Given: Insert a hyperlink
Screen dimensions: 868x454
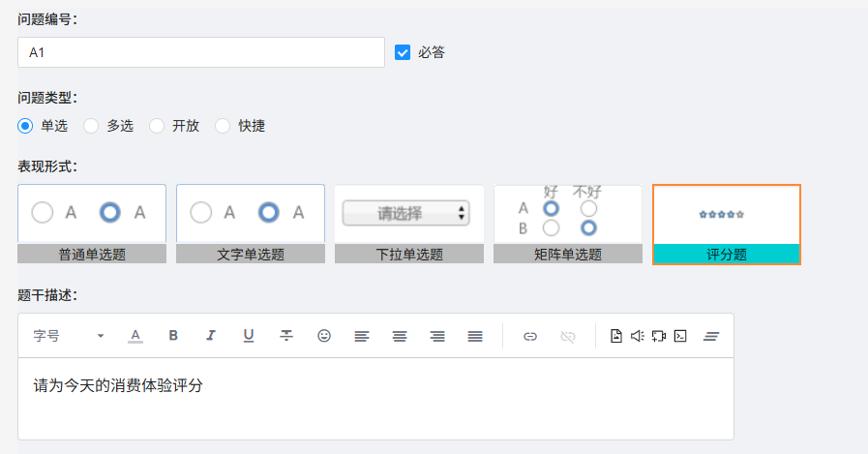Looking at the screenshot, I should [x=529, y=336].
